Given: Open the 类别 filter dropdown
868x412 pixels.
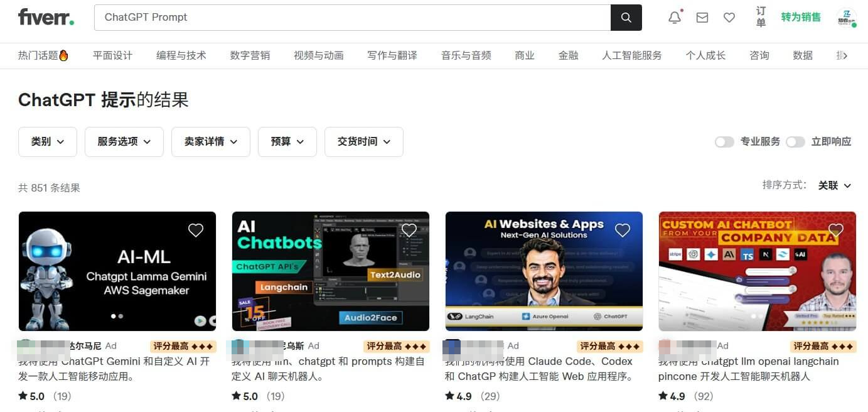Looking at the screenshot, I should pos(48,142).
